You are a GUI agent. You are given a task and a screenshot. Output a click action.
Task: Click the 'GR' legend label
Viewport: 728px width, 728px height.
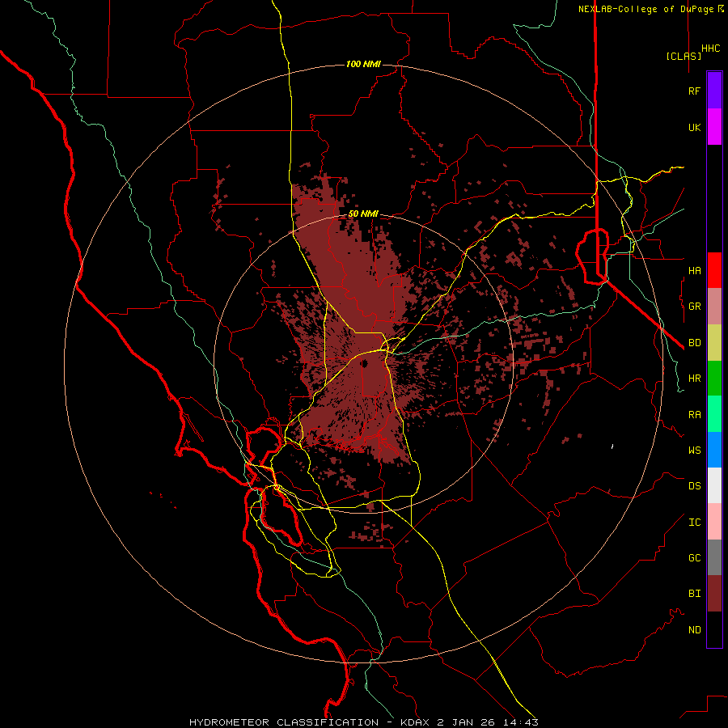(x=694, y=307)
